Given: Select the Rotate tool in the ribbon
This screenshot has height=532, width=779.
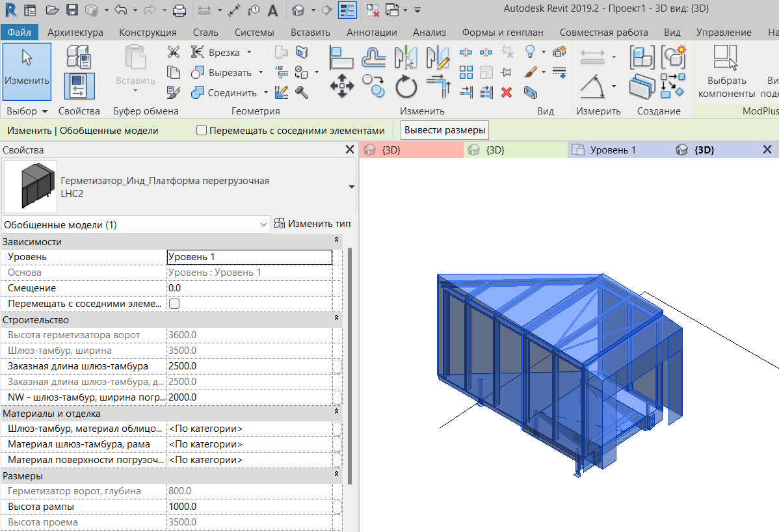Looking at the screenshot, I should point(406,86).
